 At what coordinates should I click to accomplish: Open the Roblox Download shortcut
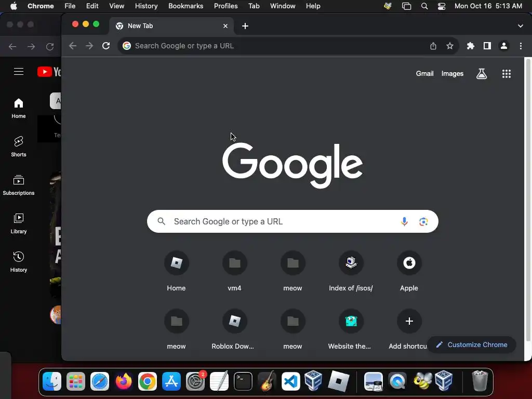[234, 329]
